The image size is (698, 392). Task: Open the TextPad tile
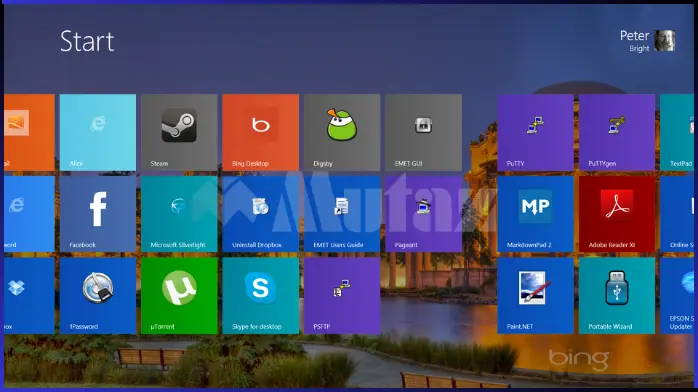coord(677,132)
